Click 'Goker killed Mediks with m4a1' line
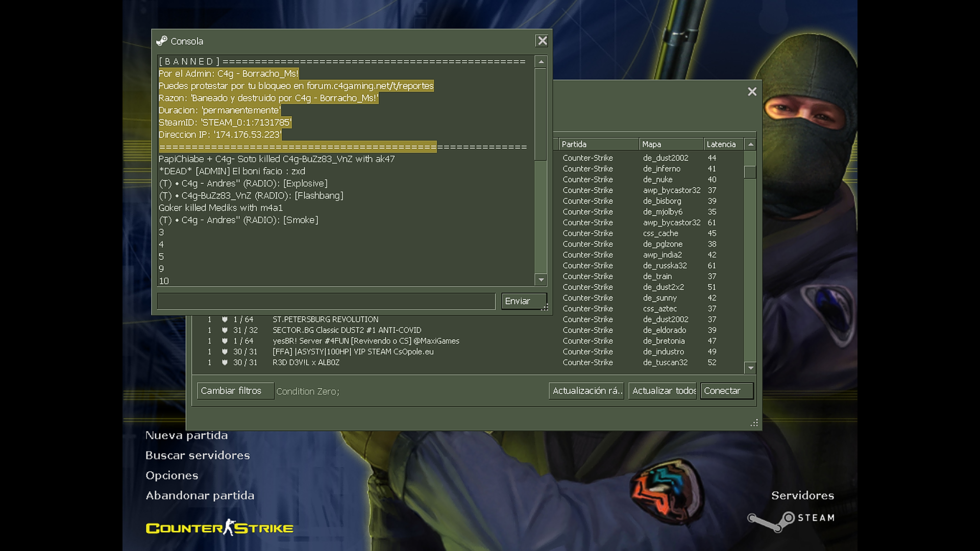Image resolution: width=980 pixels, height=551 pixels. [x=220, y=208]
